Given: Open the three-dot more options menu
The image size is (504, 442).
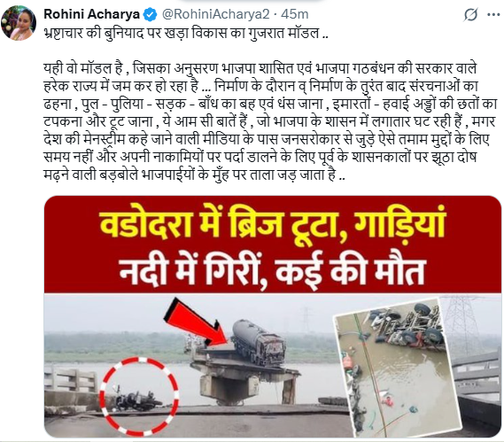Looking at the screenshot, I should coord(493,14).
